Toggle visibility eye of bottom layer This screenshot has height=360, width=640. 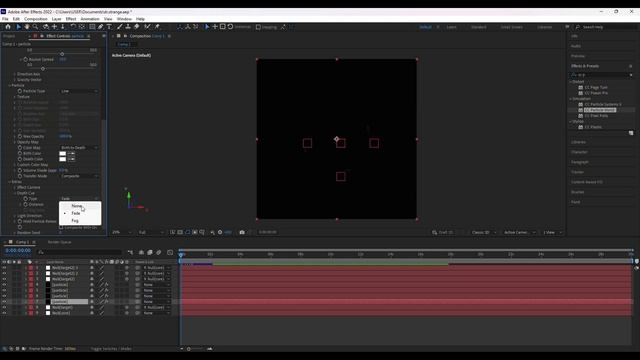pyautogui.click(x=4, y=313)
